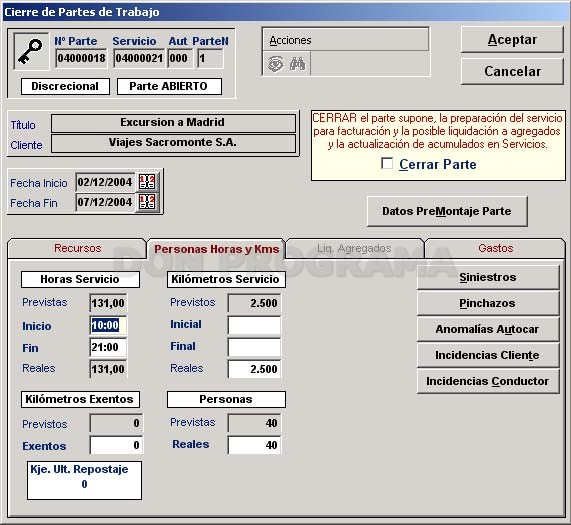Click the Inicio hour field showing 10:00
This screenshot has height=525, width=571.
coord(108,325)
